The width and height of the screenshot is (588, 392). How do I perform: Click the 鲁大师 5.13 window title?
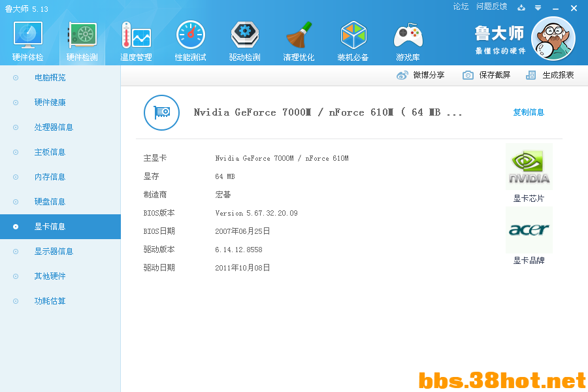(x=26, y=8)
